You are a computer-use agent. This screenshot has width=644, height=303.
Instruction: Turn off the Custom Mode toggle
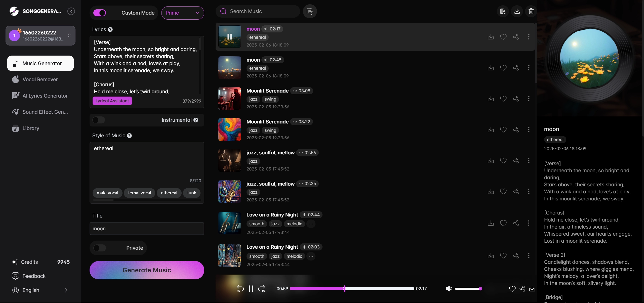coord(100,13)
